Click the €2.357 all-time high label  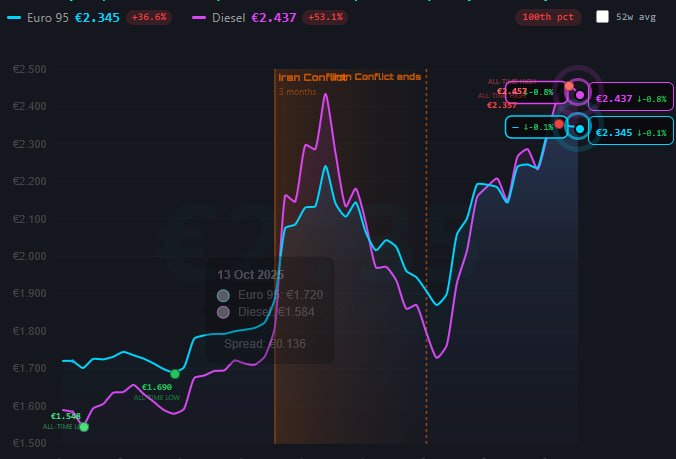501,105
